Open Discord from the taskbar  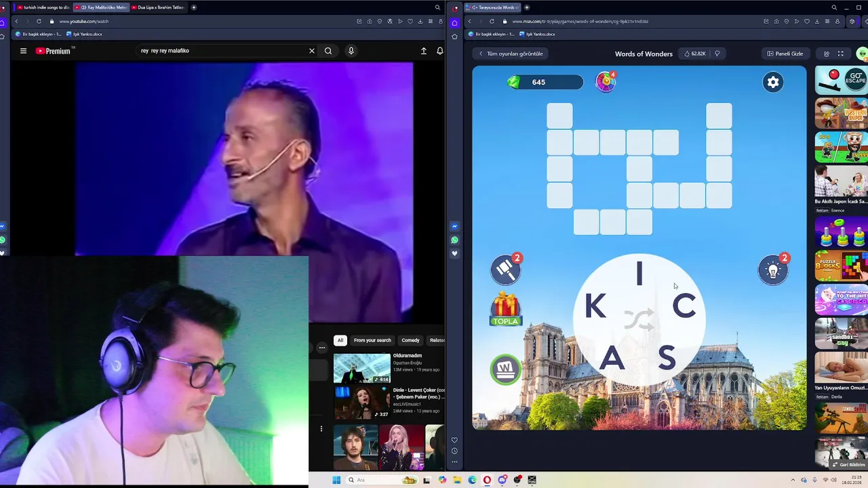click(x=502, y=480)
